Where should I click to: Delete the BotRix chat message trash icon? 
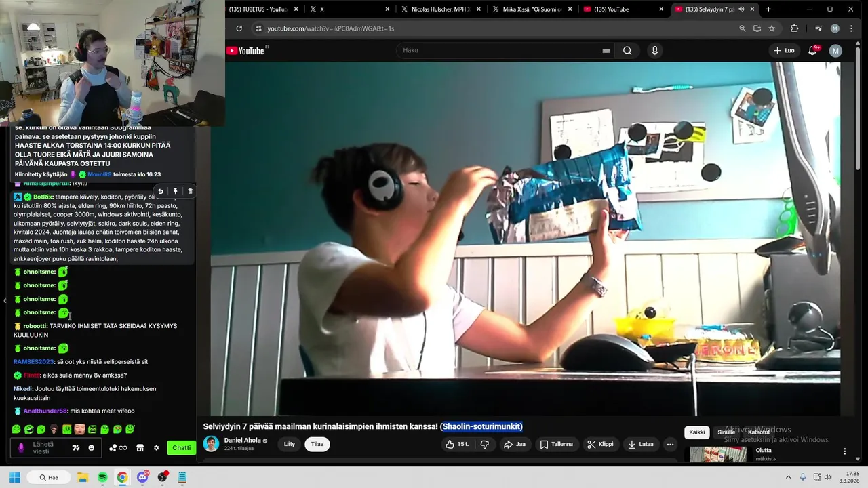(190, 191)
